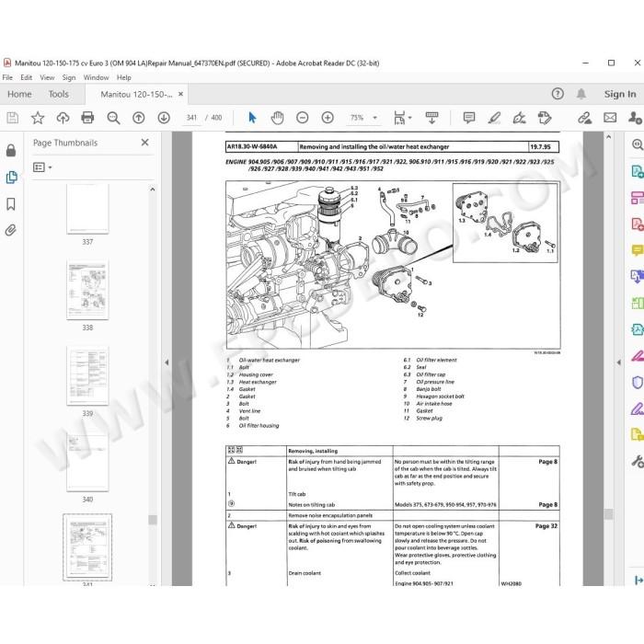
Task: Click the Zoom out minus icon
Action: (303, 118)
